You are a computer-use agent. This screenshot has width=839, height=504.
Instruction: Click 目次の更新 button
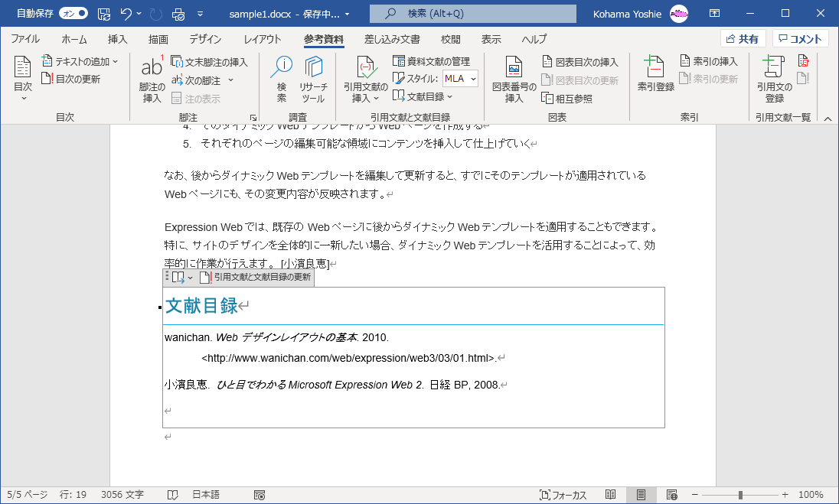70,79
